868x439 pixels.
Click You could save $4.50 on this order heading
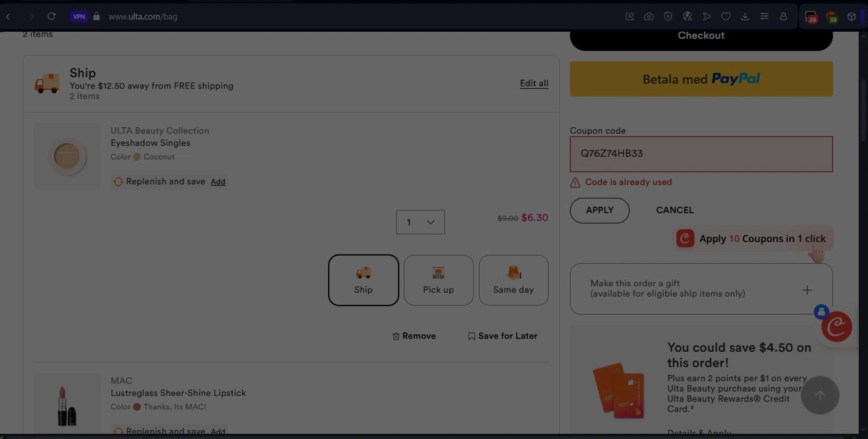point(740,355)
